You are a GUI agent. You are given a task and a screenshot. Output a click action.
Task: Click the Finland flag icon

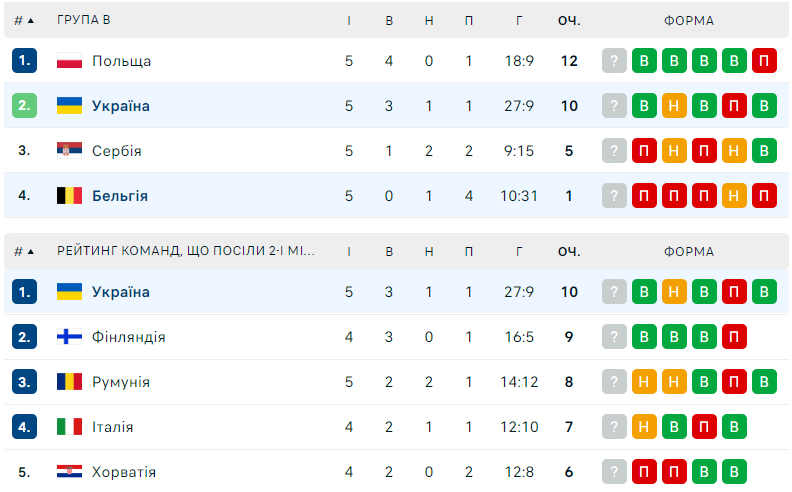click(x=69, y=337)
